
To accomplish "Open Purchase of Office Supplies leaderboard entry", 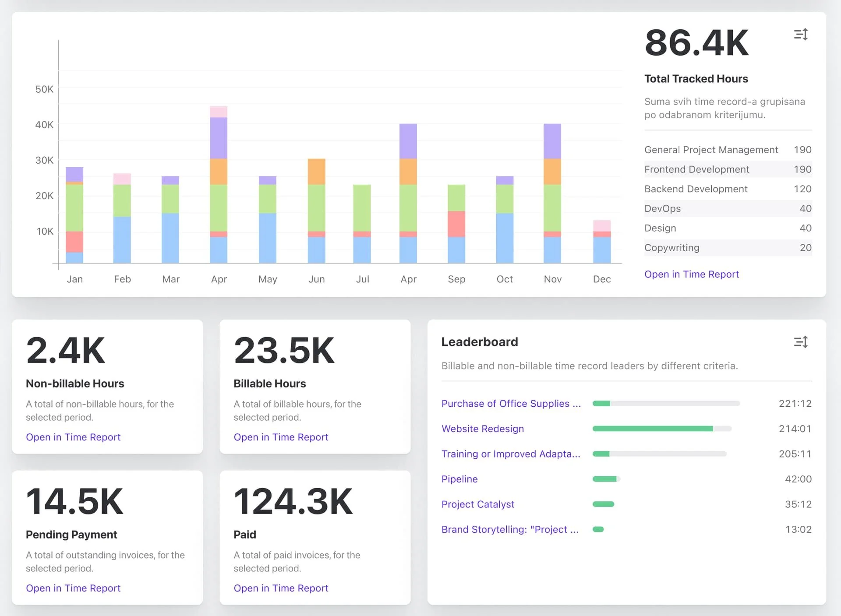I will coord(511,404).
